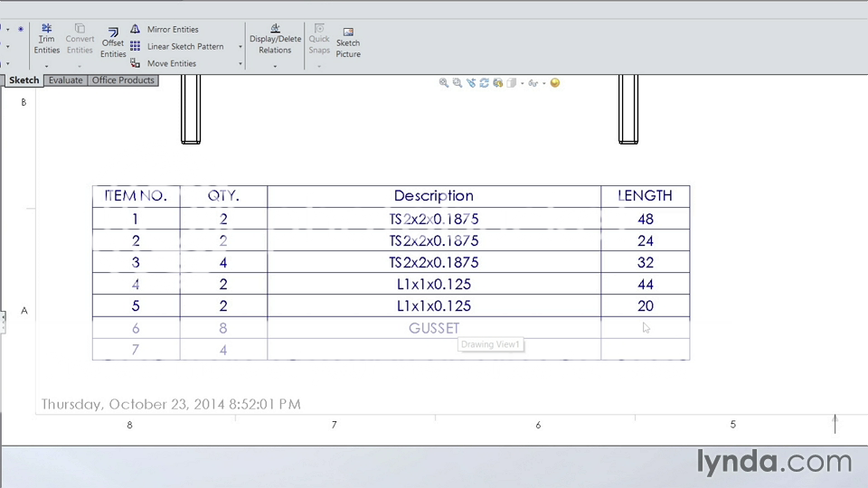This screenshot has width=868, height=488.
Task: Expand the Trim Entities dropdown arrow
Action: click(47, 66)
